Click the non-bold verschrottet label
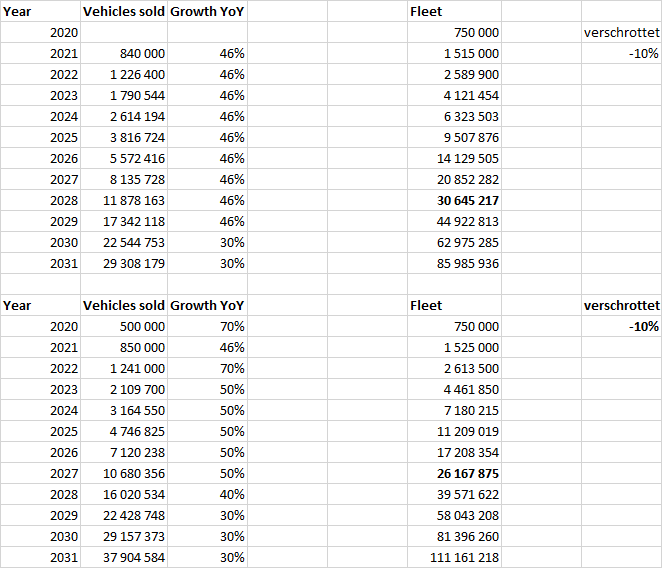662x568 pixels. pos(621,33)
